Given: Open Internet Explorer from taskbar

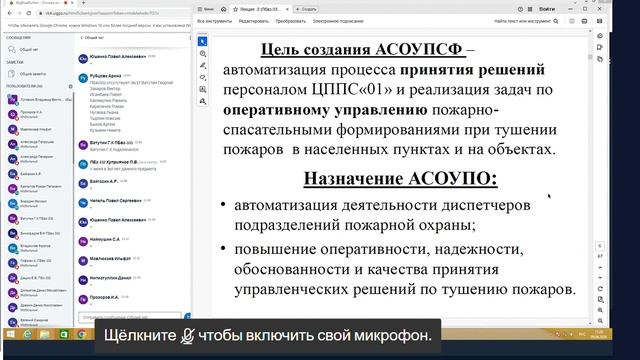Looking at the screenshot, I should [x=28, y=334].
